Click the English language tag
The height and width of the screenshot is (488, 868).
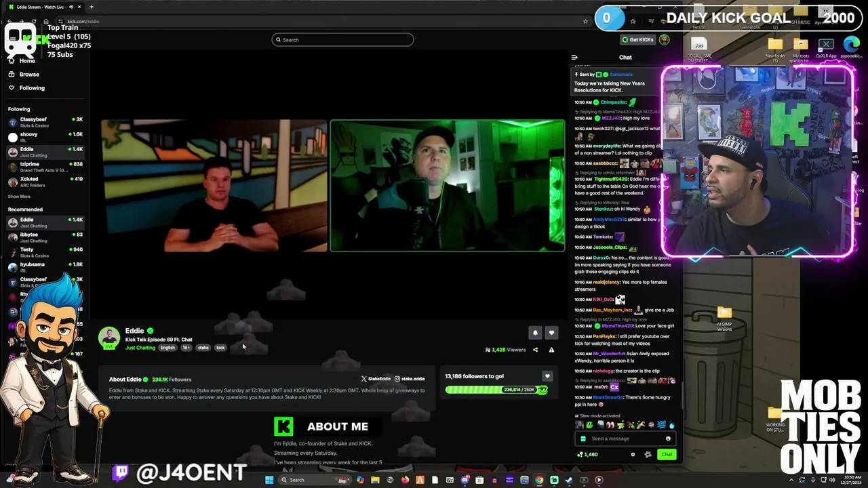tap(167, 348)
